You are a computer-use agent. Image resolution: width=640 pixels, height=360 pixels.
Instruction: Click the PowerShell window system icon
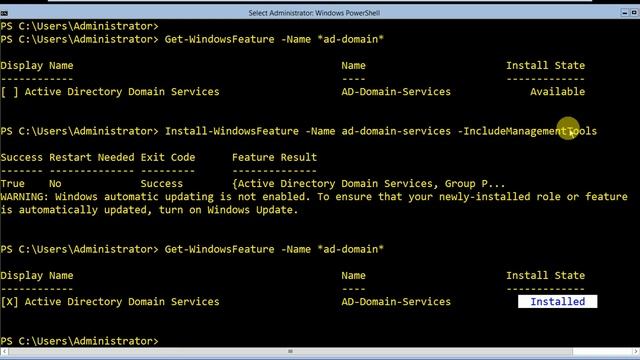4,13
